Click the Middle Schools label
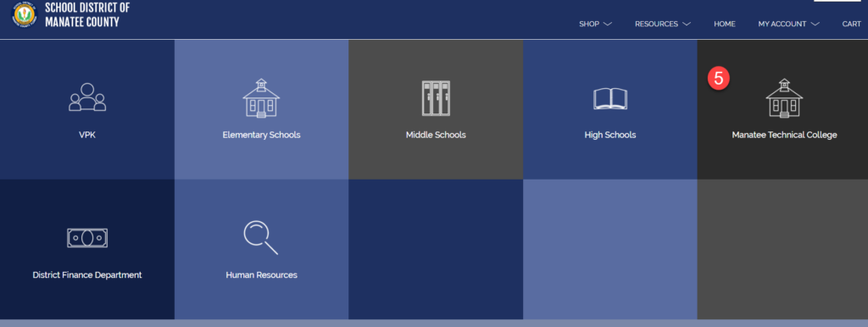Viewport: 868px width, 327px height. pos(436,135)
